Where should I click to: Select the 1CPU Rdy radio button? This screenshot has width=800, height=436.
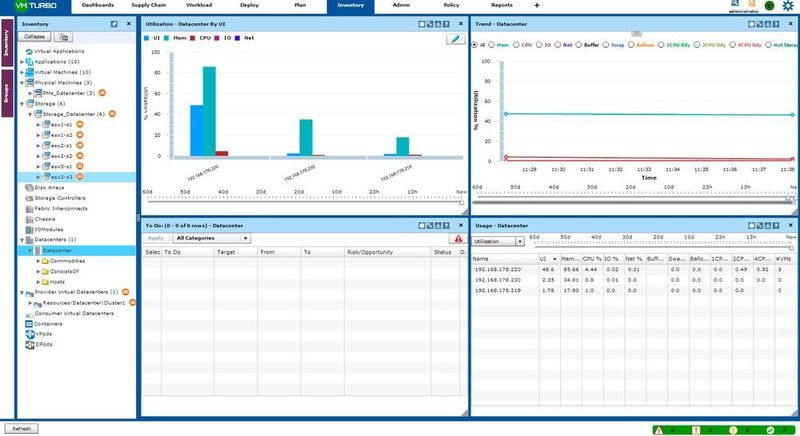(x=661, y=45)
